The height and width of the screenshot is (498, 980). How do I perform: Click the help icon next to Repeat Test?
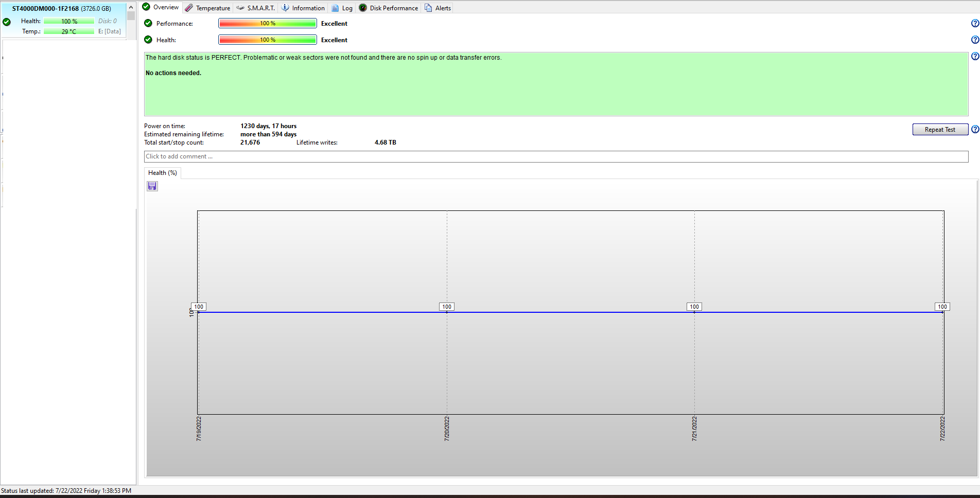[x=975, y=130]
